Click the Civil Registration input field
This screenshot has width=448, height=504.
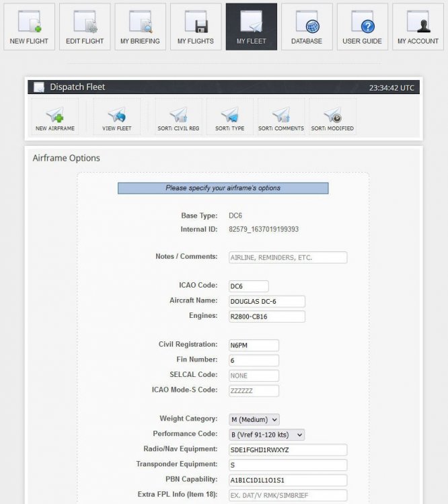253,345
